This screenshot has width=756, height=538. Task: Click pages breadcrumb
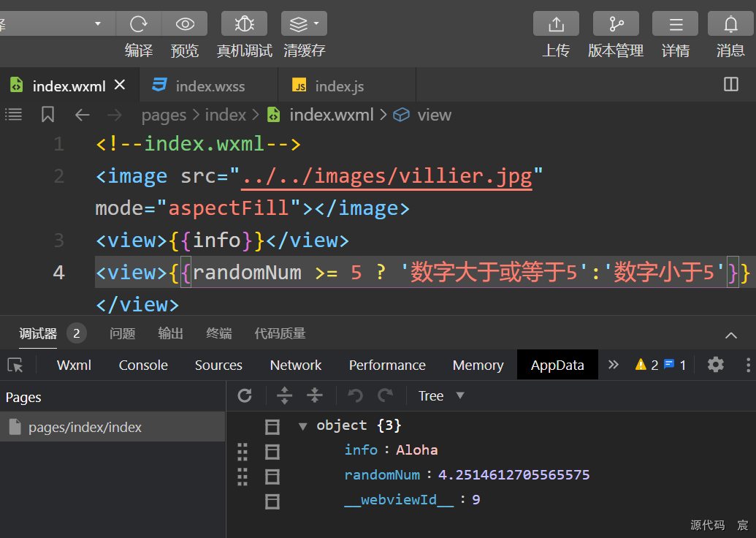click(x=164, y=115)
